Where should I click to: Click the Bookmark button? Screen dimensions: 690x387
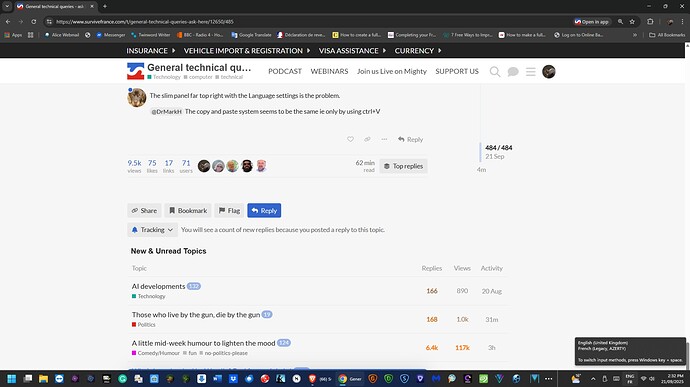(188, 210)
